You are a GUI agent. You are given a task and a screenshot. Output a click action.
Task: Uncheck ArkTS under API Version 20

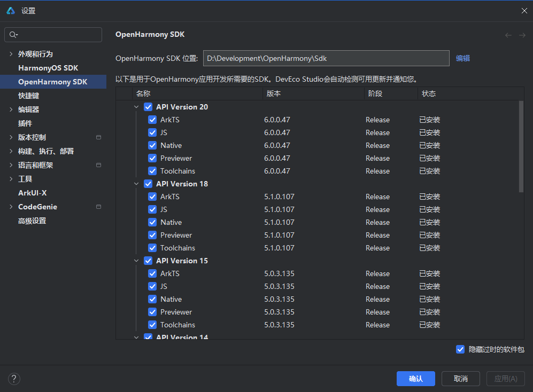click(152, 120)
